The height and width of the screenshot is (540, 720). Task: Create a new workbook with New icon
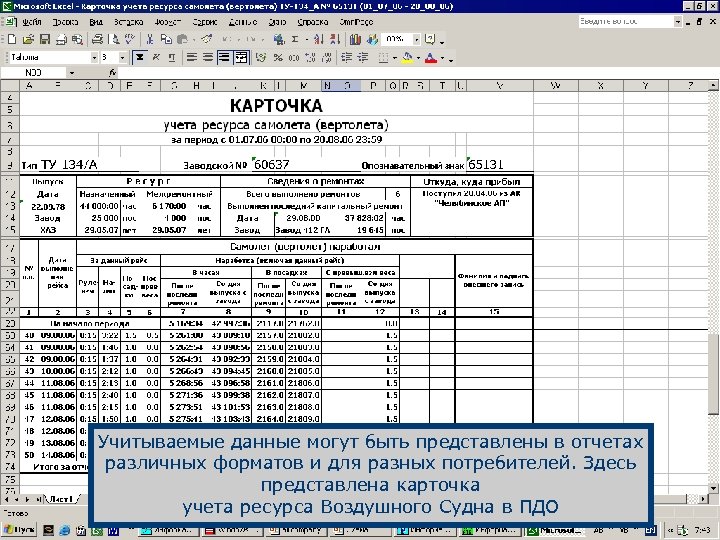(x=12, y=39)
